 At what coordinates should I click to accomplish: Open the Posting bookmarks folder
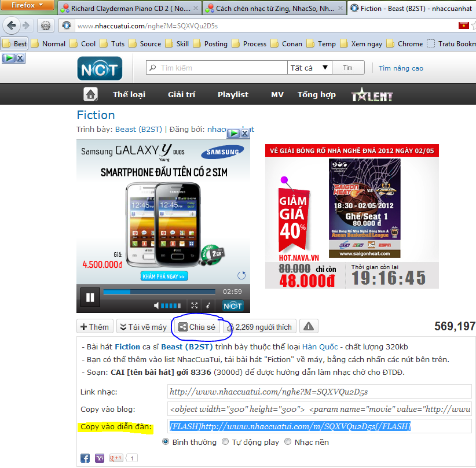click(210, 43)
